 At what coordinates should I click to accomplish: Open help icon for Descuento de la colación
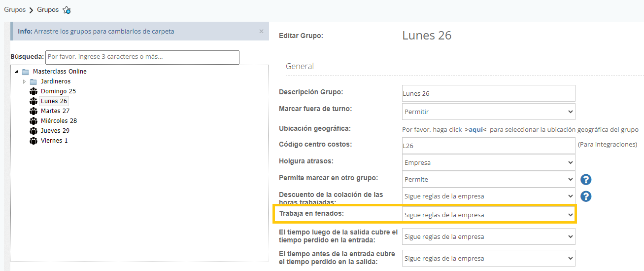click(x=586, y=196)
